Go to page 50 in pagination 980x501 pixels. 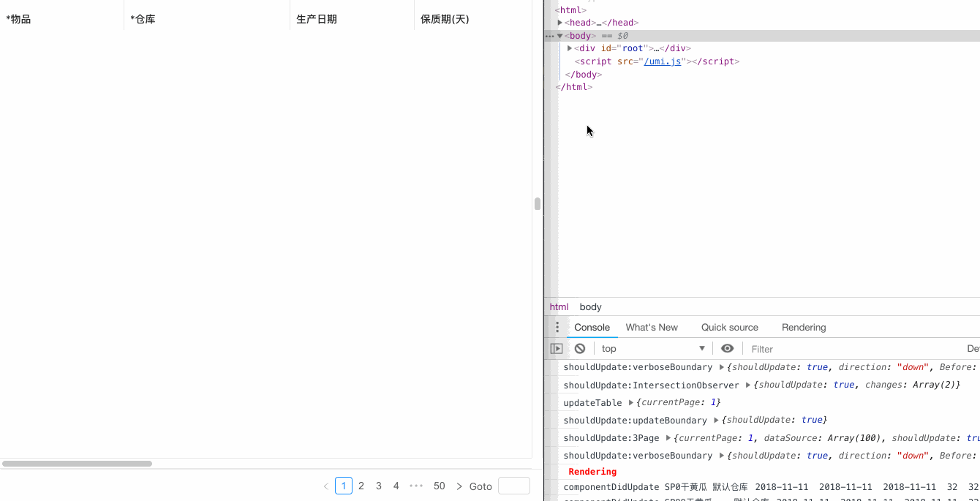(440, 486)
